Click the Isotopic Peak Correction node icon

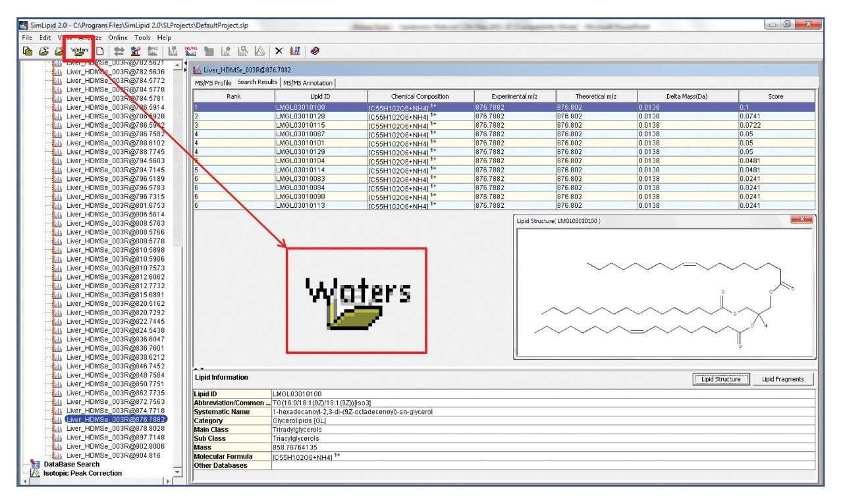click(x=35, y=473)
